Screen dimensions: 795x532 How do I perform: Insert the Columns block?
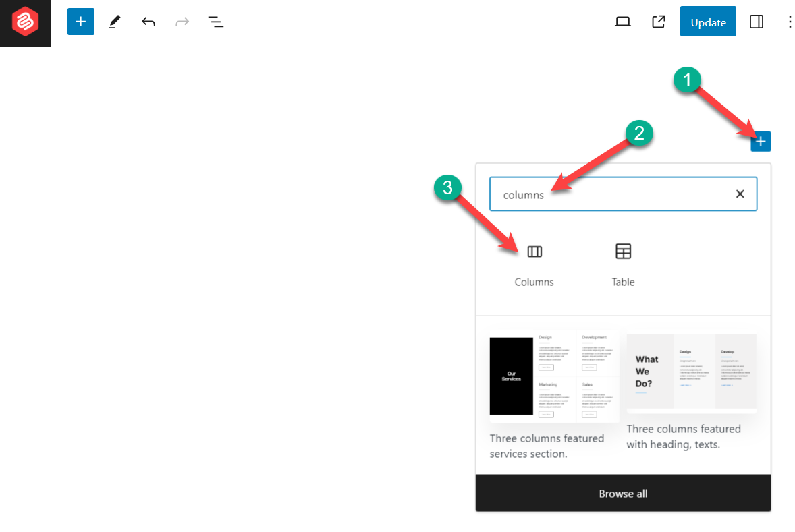point(534,263)
